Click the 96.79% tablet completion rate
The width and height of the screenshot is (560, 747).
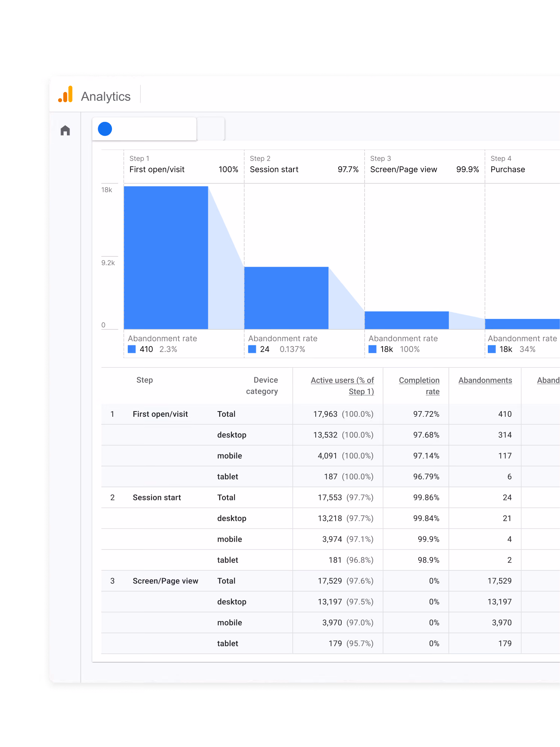pos(426,477)
